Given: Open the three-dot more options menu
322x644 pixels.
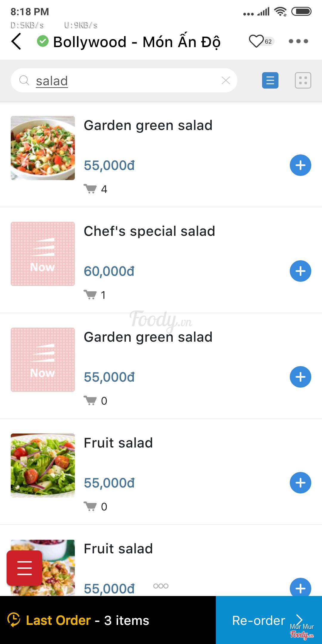Looking at the screenshot, I should coord(298,41).
